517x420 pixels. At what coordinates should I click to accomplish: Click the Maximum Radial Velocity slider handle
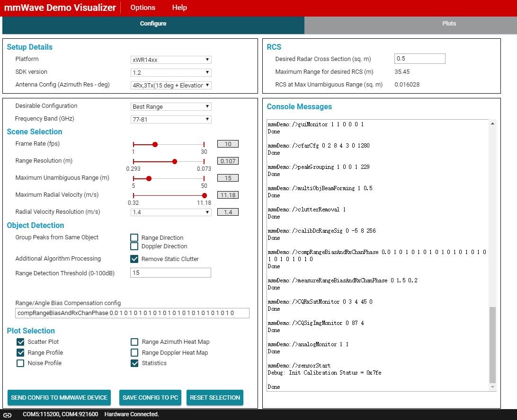pos(205,196)
